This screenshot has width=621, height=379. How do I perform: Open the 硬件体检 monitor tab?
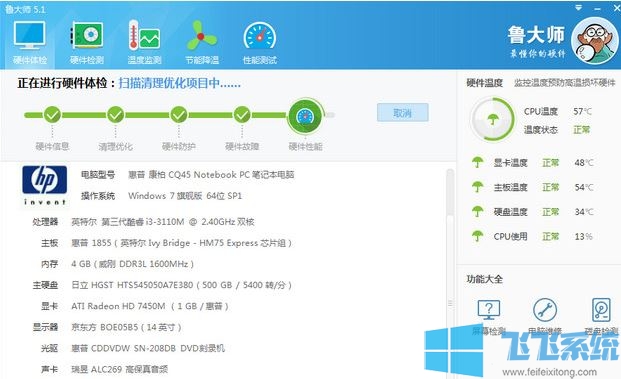tap(30, 43)
